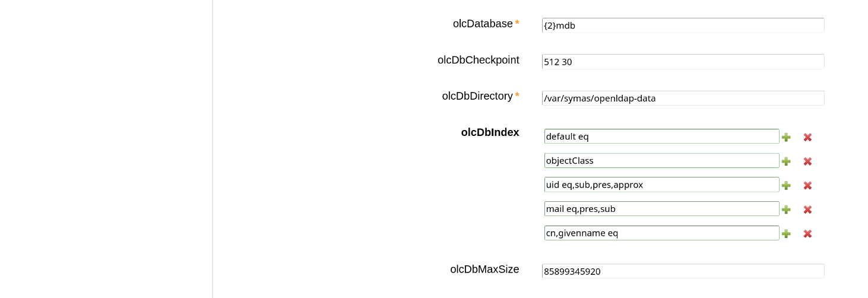Viewport: 868px width, 298px height.
Task: Delete the 'default eq' index with red X
Action: tap(807, 137)
